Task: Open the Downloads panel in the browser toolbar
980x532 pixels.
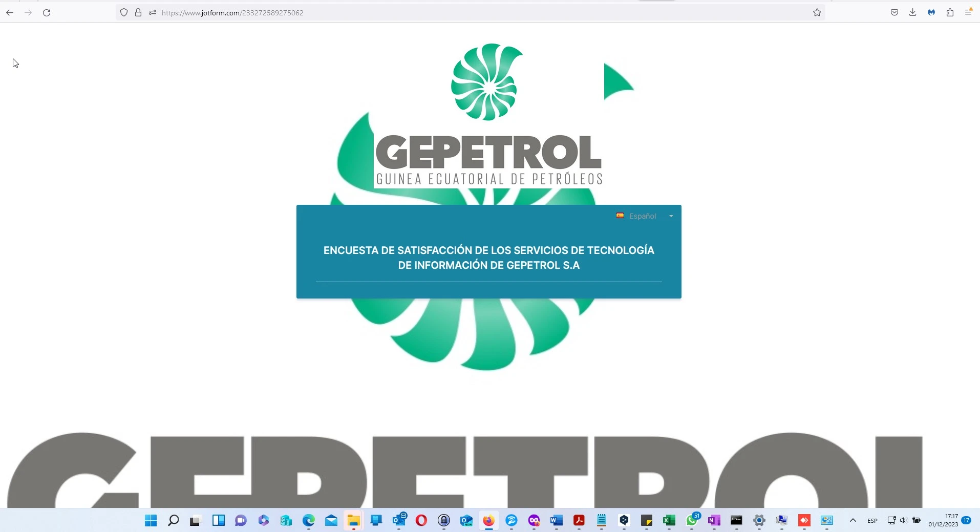Action: tap(912, 12)
